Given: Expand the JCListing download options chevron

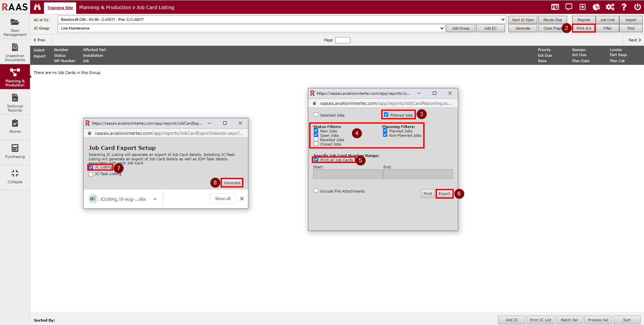Looking at the screenshot, I should pos(155,199).
